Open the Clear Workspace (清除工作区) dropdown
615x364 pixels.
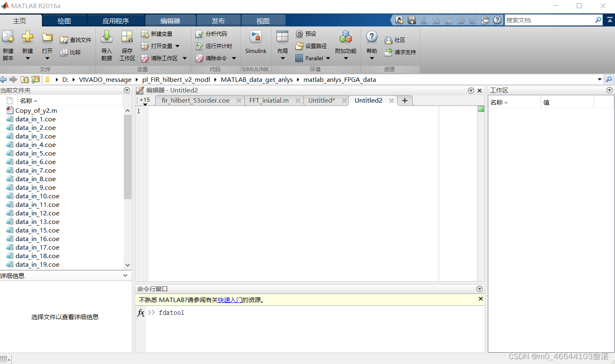tap(184, 58)
